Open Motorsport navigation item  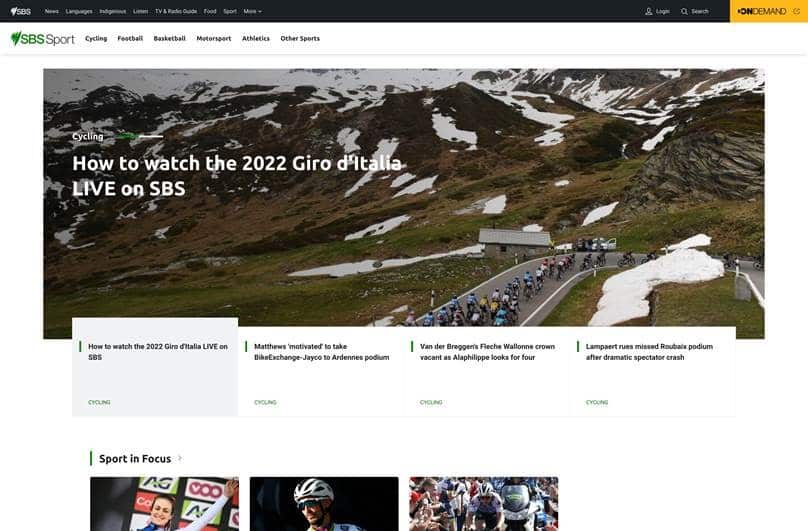[213, 38]
